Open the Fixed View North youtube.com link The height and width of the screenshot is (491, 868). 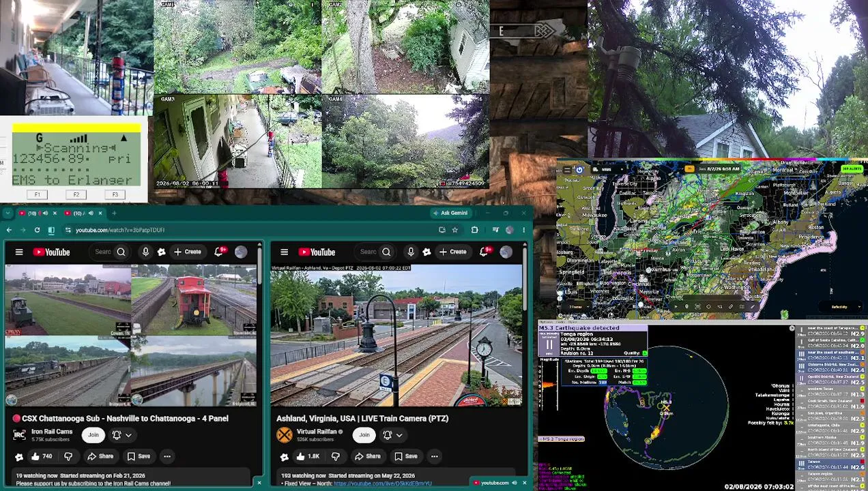point(382,483)
